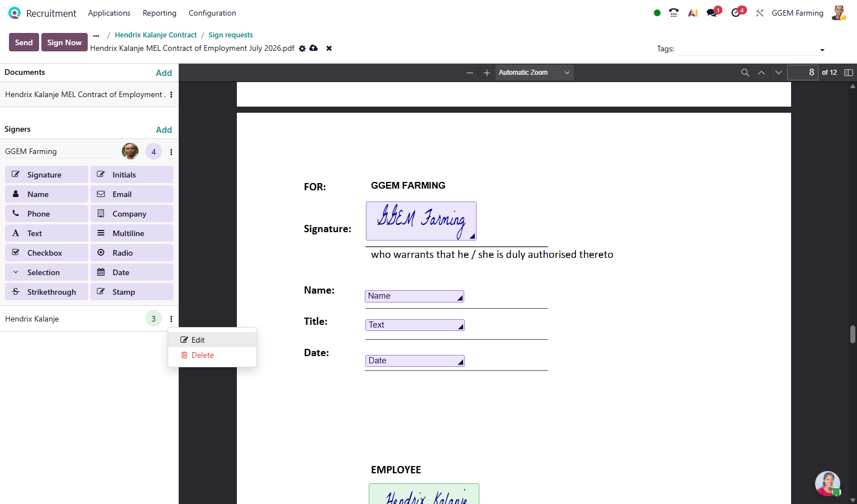The height and width of the screenshot is (504, 857).
Task: Open the Reporting menu
Action: (x=159, y=13)
